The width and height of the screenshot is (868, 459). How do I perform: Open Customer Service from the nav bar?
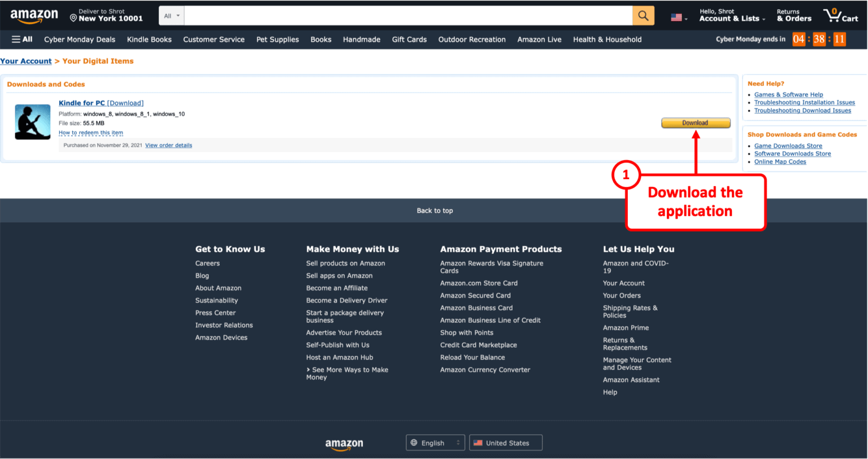[214, 40]
